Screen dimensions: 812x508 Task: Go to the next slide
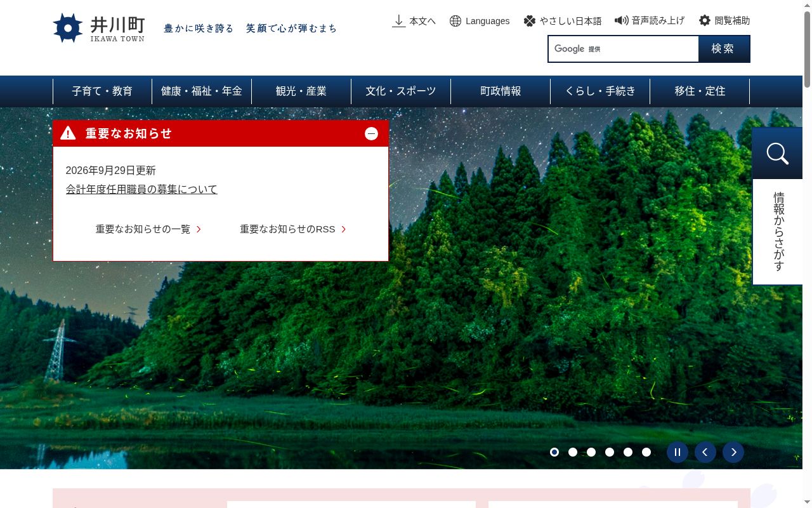pos(733,452)
